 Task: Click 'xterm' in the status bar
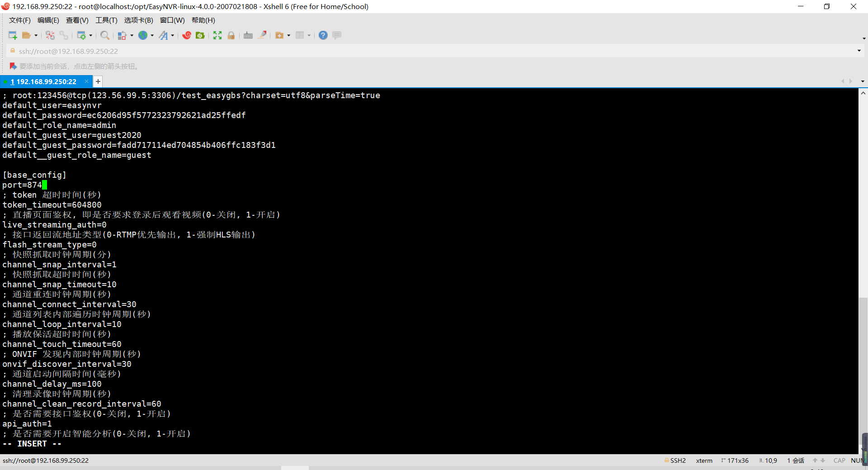click(x=704, y=461)
